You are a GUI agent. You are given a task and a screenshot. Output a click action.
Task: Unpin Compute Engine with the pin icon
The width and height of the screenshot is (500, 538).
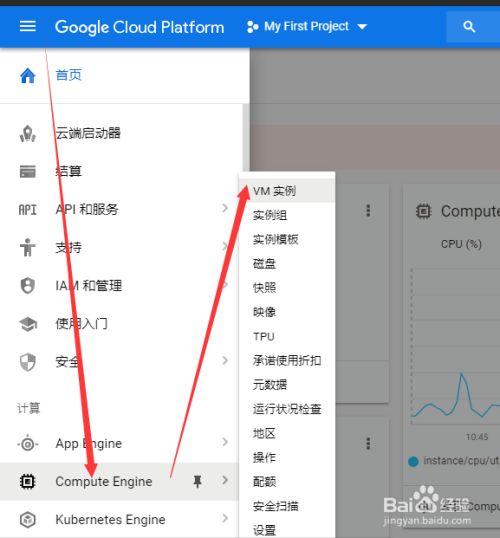coord(197,482)
